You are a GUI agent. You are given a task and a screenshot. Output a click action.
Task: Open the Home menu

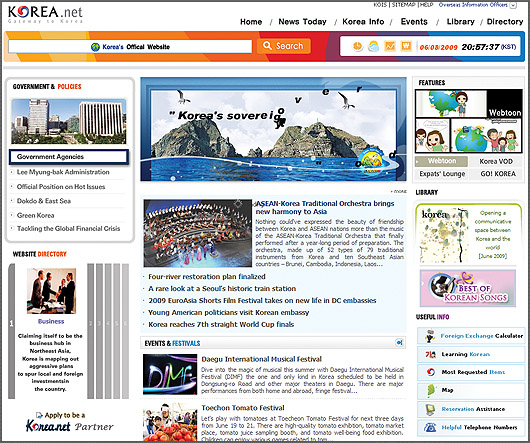tap(251, 22)
